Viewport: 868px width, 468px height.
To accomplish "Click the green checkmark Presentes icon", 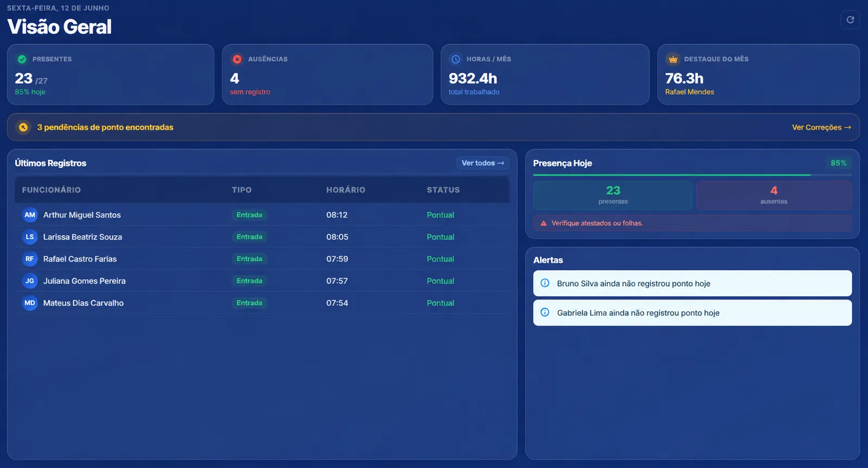I will 22,59.
